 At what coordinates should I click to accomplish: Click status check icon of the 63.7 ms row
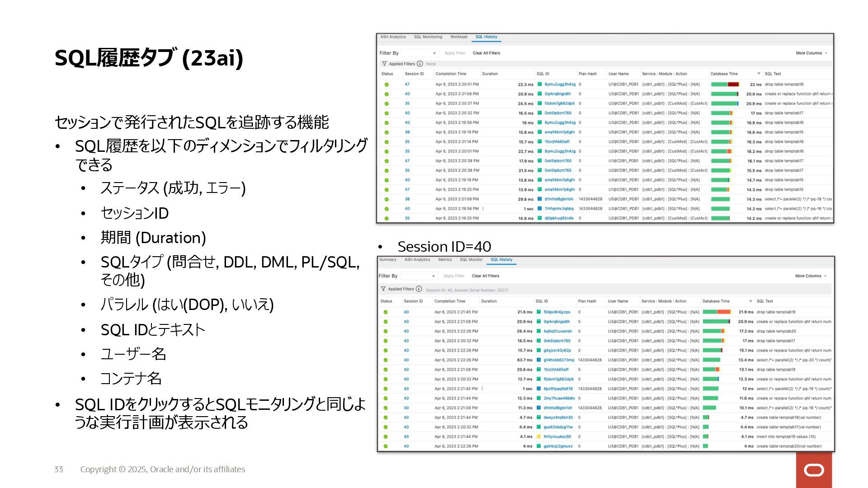[386, 360]
